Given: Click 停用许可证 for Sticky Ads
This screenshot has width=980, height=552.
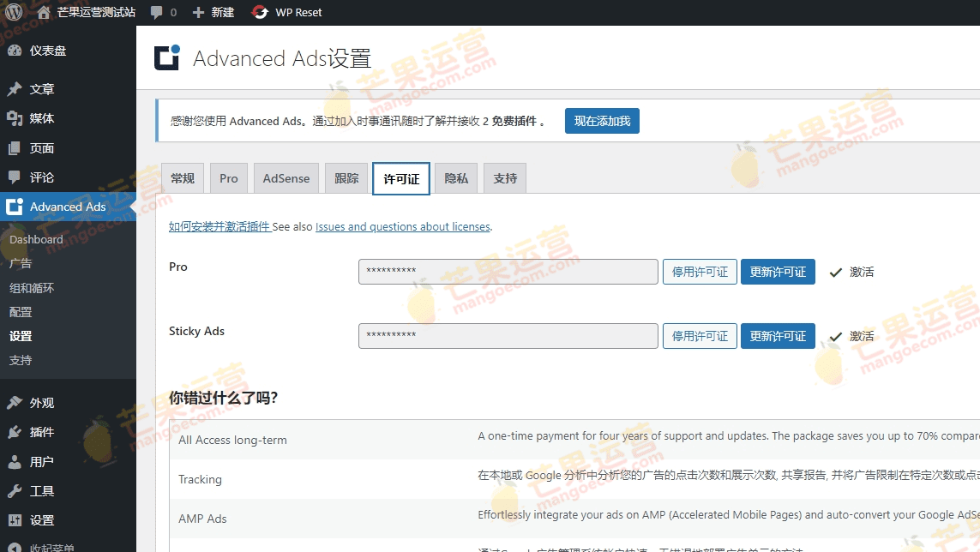Looking at the screenshot, I should tap(700, 336).
